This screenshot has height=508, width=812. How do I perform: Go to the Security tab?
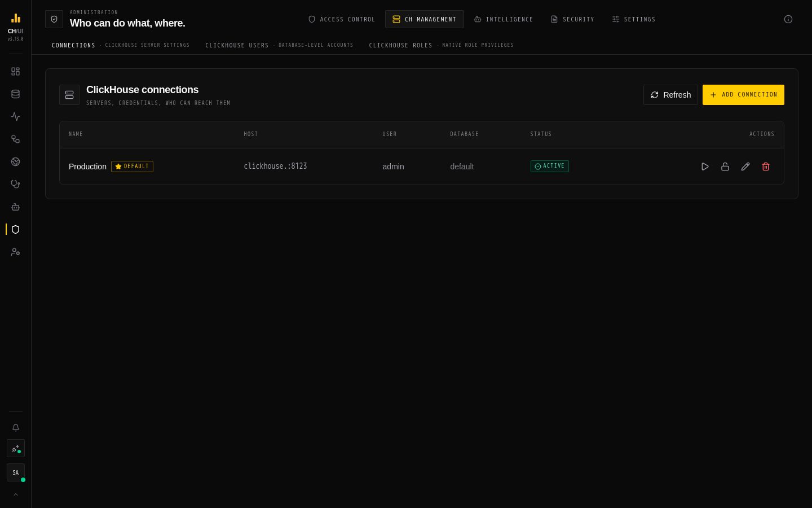(x=572, y=19)
